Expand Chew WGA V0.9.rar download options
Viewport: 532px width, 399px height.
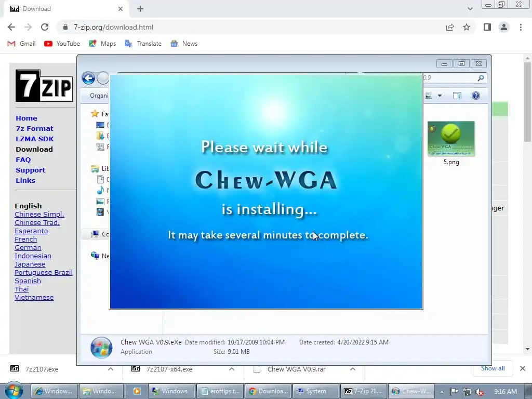(x=353, y=369)
